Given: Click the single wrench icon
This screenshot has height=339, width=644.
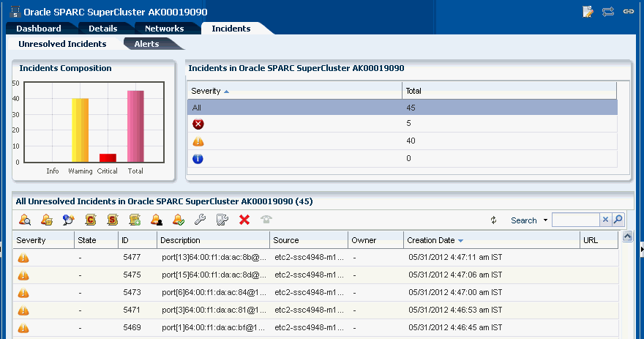Looking at the screenshot, I should point(200,220).
